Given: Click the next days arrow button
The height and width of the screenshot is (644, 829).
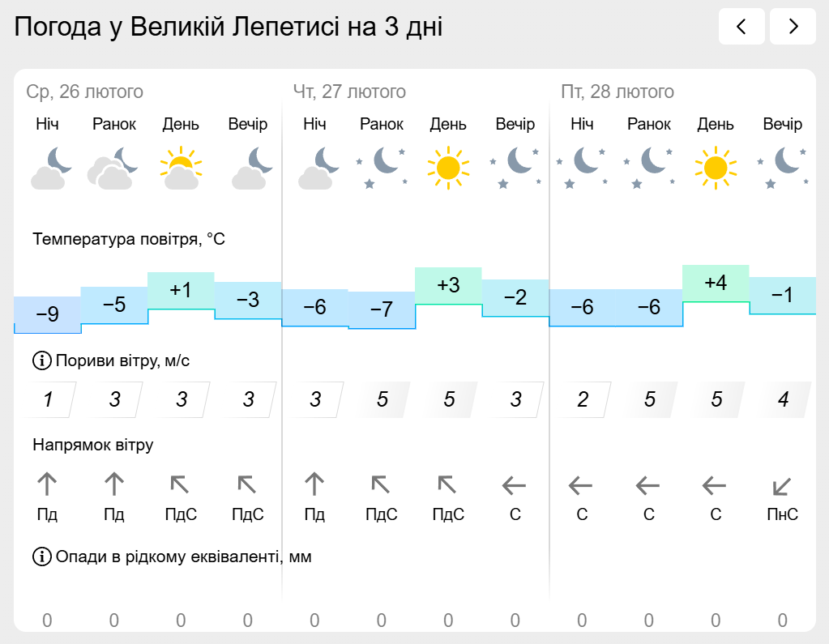Looking at the screenshot, I should (x=793, y=27).
